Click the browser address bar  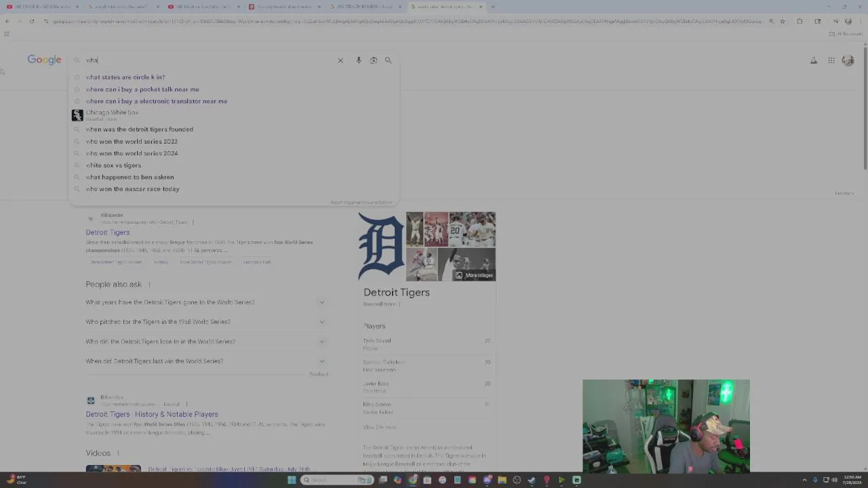pyautogui.click(x=407, y=21)
